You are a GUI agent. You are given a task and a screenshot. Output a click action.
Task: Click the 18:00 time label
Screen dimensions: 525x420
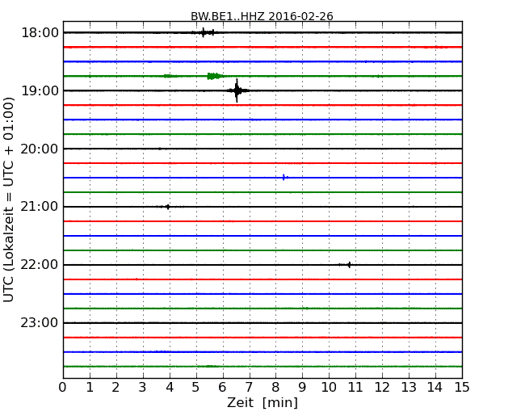40,33
